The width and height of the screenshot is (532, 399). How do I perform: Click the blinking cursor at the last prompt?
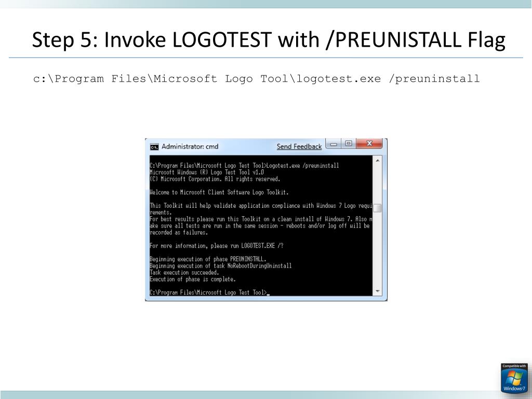coord(268,295)
